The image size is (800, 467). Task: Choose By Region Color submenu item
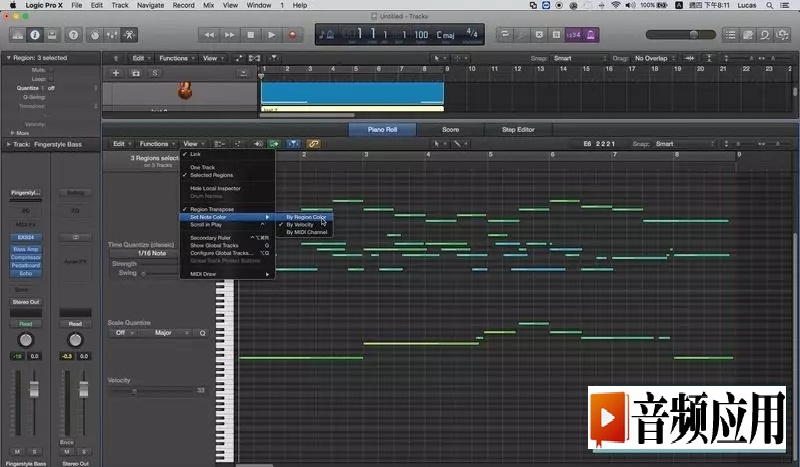pos(305,217)
